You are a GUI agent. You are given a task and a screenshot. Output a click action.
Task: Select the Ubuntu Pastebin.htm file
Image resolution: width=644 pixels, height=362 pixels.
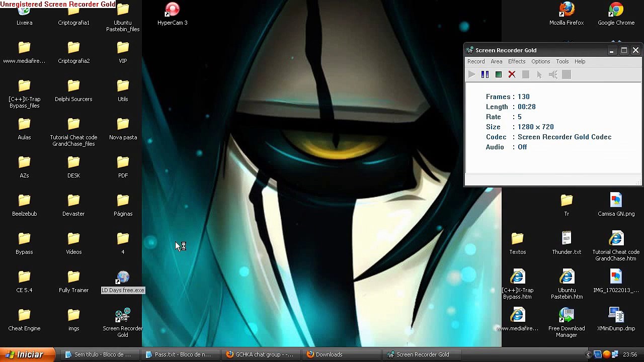pos(567,285)
